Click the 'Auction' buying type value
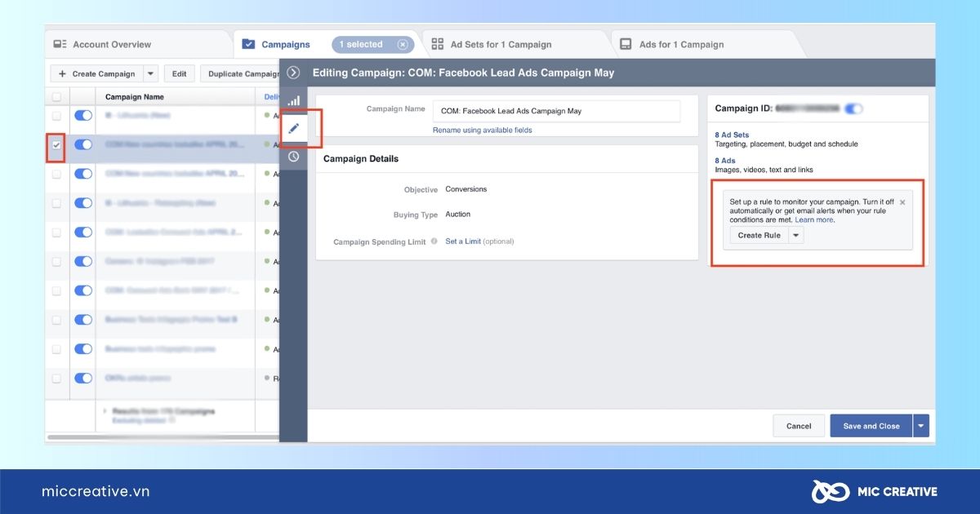Image resolution: width=980 pixels, height=514 pixels. pyautogui.click(x=457, y=215)
